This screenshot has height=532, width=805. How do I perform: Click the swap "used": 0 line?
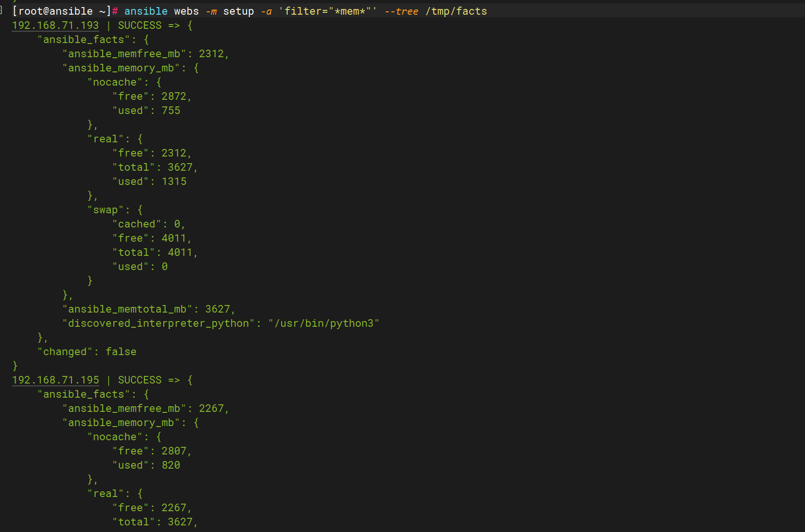click(140, 267)
